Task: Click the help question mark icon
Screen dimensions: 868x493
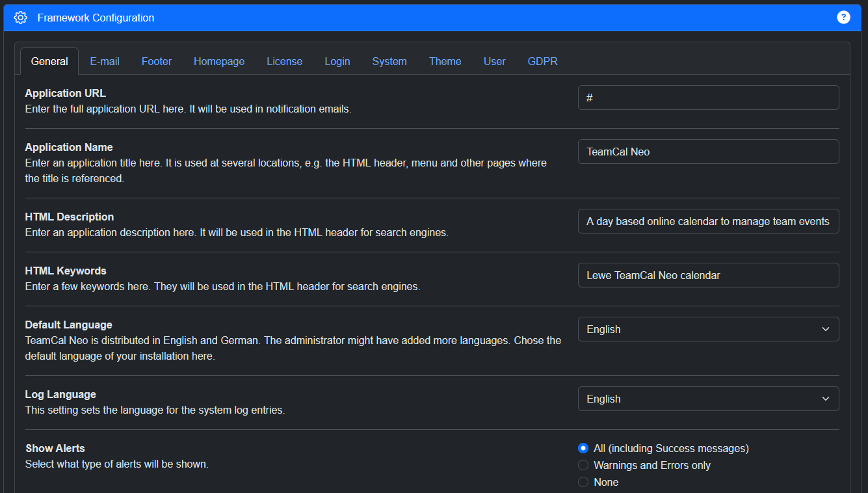Action: [843, 17]
